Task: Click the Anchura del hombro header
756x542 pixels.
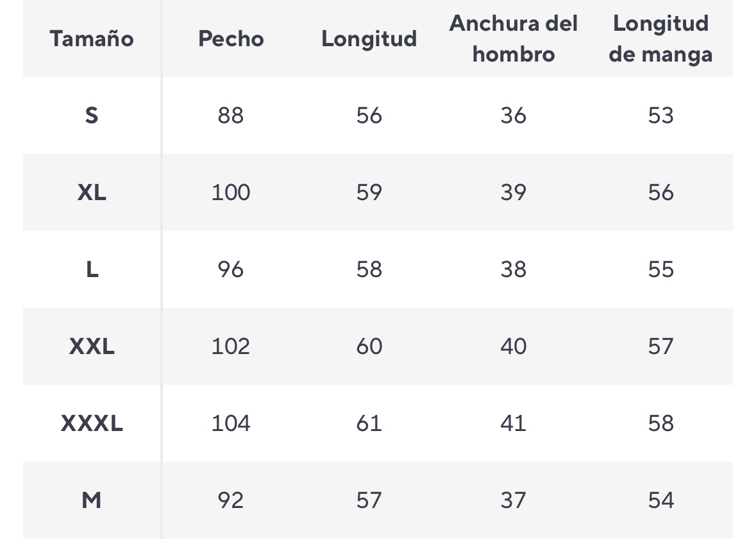Action: point(513,39)
